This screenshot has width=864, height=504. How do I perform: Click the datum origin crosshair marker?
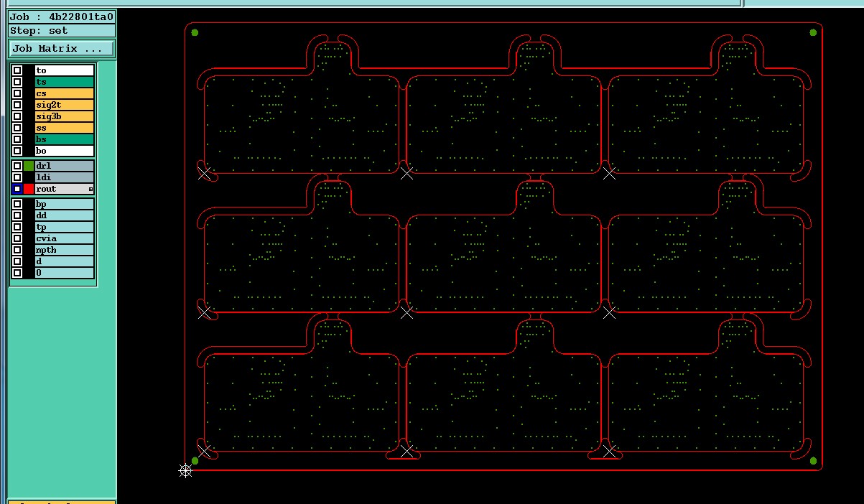tap(185, 470)
